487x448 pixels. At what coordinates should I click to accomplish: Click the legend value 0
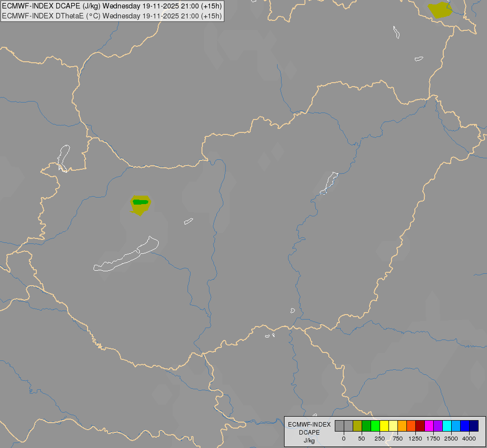click(344, 439)
